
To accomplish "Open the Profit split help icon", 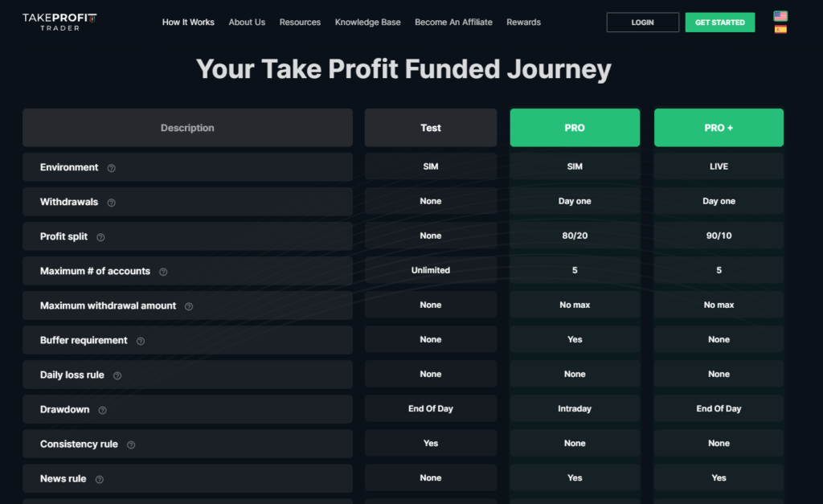I will [100, 236].
